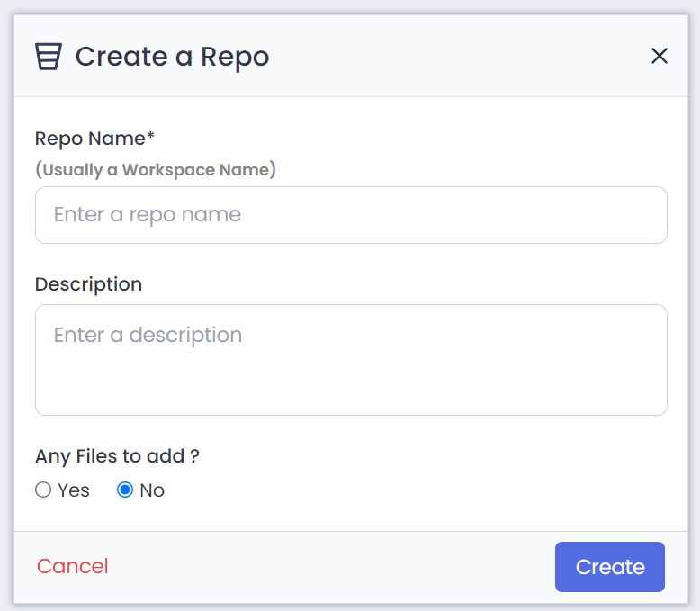Image resolution: width=700 pixels, height=611 pixels.
Task: Click the blue Create button
Action: (x=609, y=567)
